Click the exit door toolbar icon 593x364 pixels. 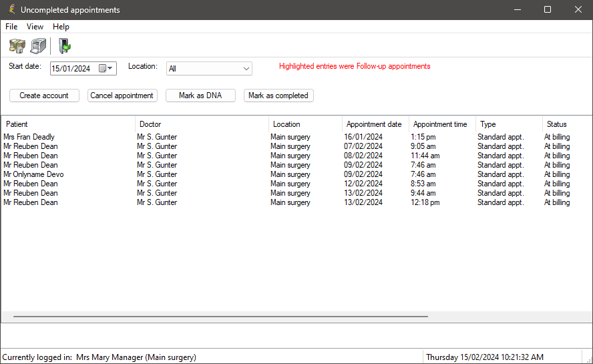64,46
